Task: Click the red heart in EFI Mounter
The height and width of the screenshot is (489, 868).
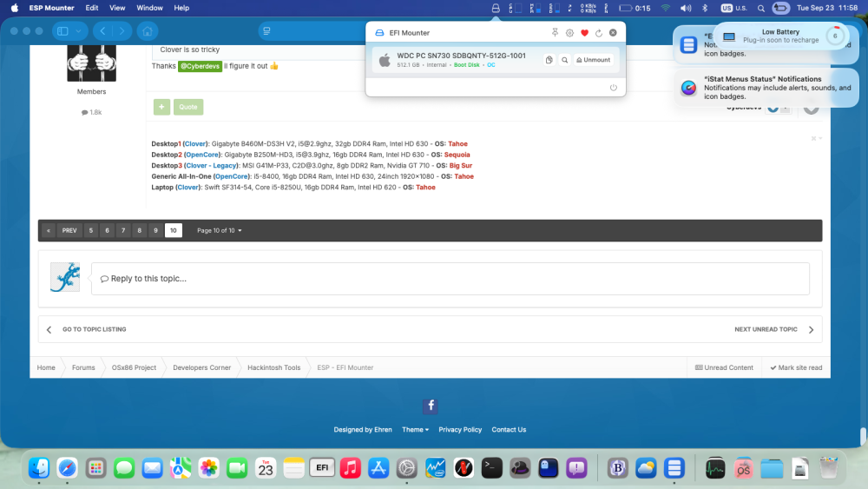Action: (x=584, y=33)
